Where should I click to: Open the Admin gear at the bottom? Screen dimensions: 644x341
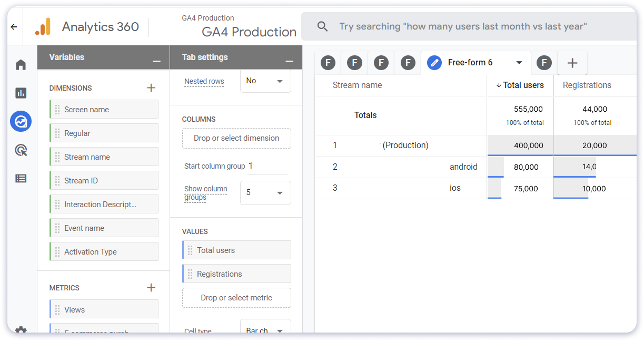coord(21,331)
